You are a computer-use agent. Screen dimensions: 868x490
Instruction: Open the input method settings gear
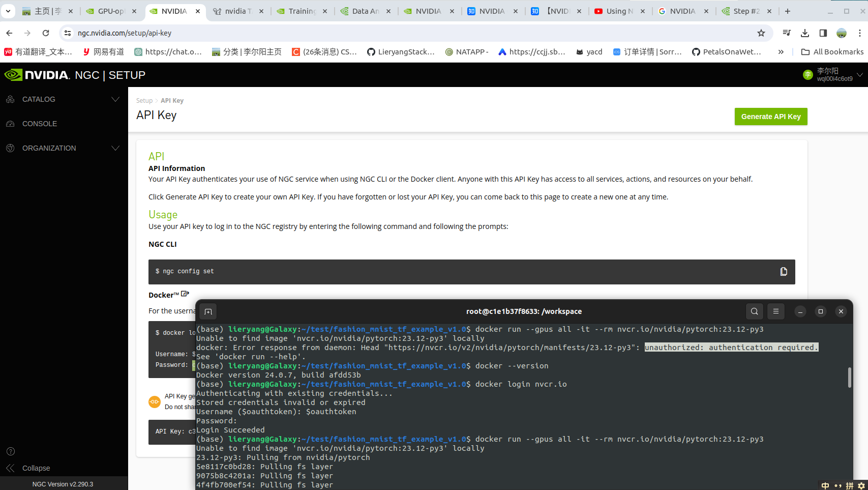861,485
